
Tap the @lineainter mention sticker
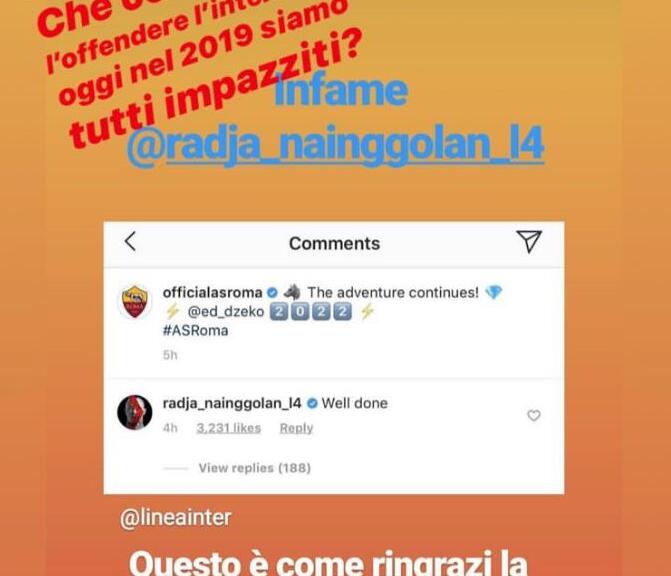[175, 518]
